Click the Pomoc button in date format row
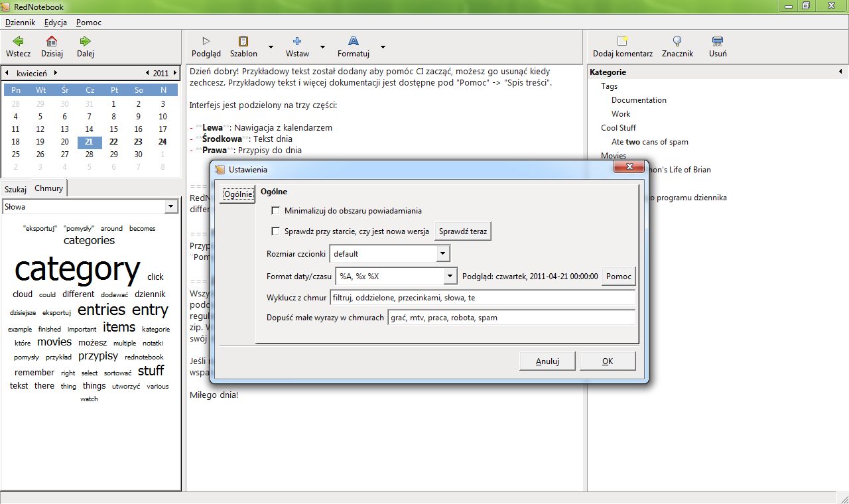The height and width of the screenshot is (504, 849). click(x=619, y=276)
